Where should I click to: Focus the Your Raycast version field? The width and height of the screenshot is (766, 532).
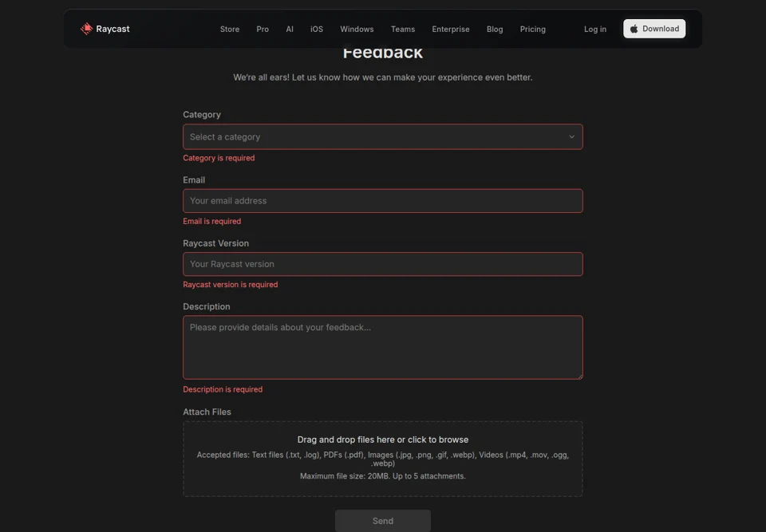[382, 264]
